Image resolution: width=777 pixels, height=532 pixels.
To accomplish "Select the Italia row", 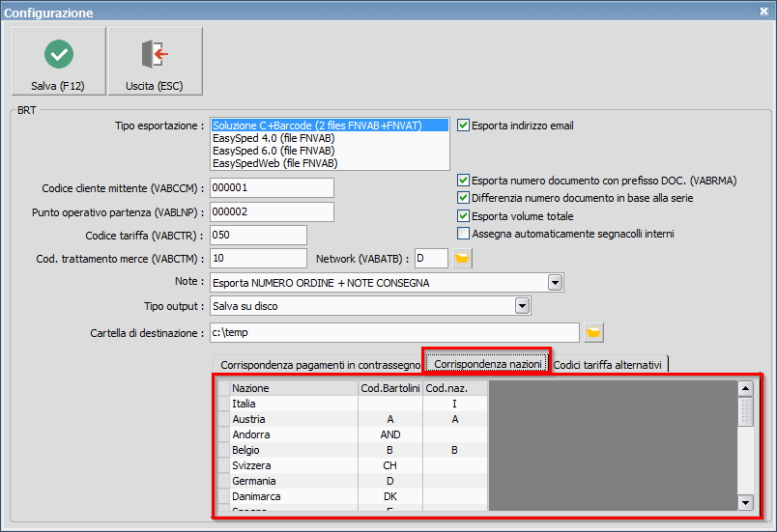I will point(353,404).
